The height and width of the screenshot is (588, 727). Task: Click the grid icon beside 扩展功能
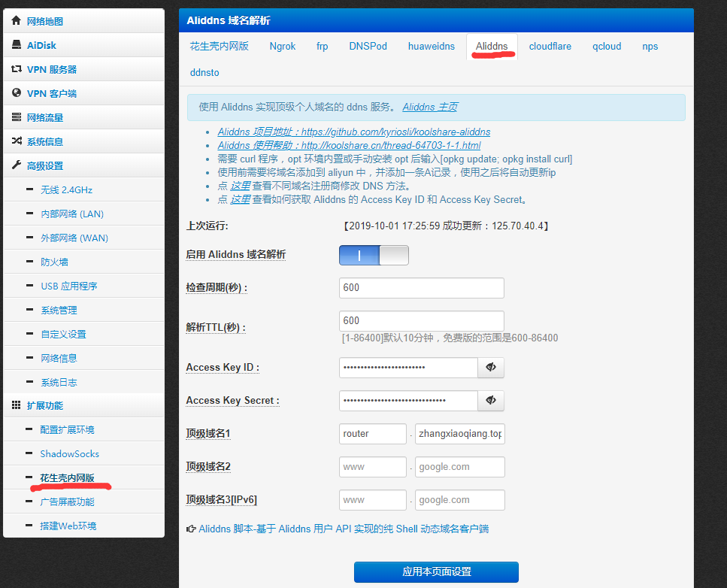[x=17, y=405]
